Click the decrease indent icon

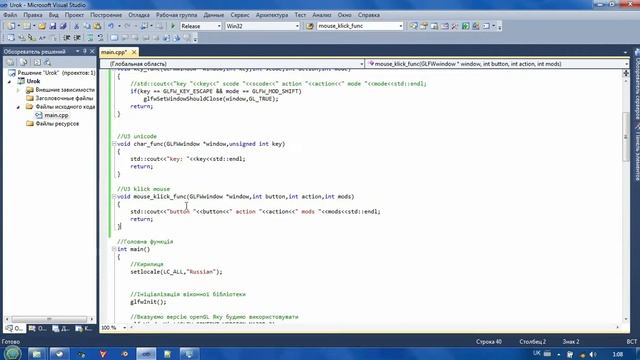[x=67, y=38]
